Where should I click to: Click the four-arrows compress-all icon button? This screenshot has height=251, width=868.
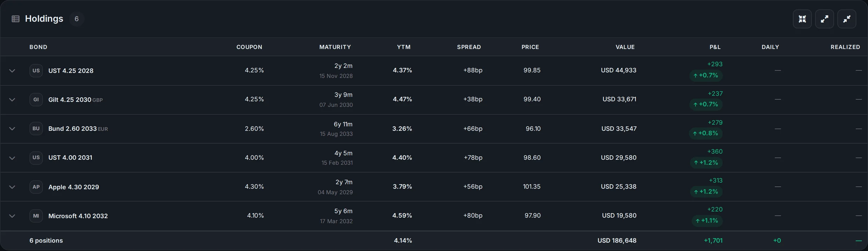pyautogui.click(x=802, y=19)
